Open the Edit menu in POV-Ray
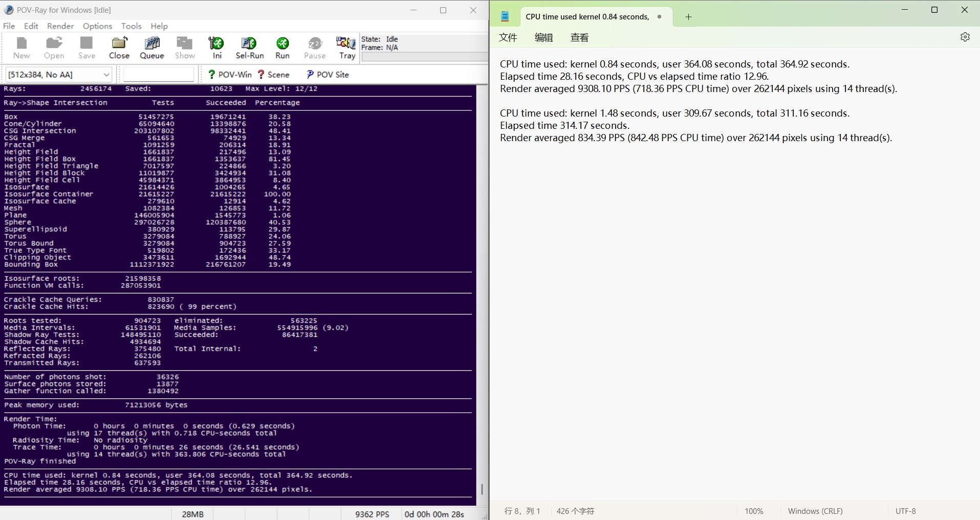Screen dimensions: 980x520 (31, 26)
